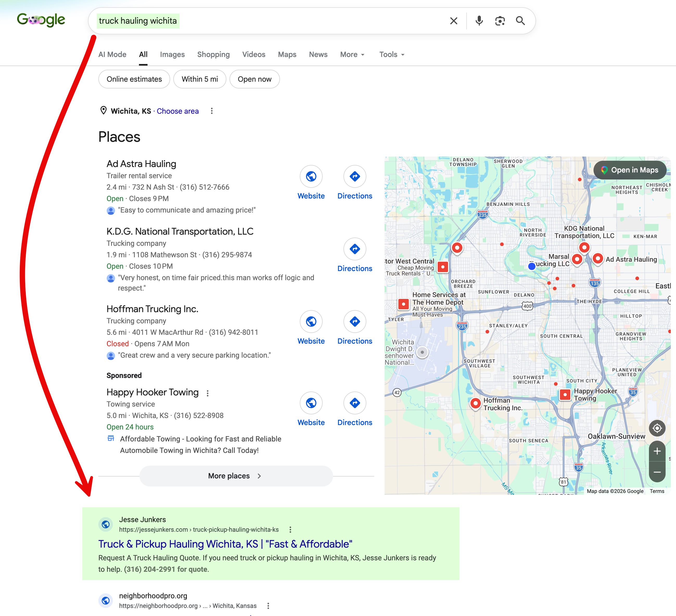
Task: Toggle the Within 5 mi filter chip
Action: 200,79
